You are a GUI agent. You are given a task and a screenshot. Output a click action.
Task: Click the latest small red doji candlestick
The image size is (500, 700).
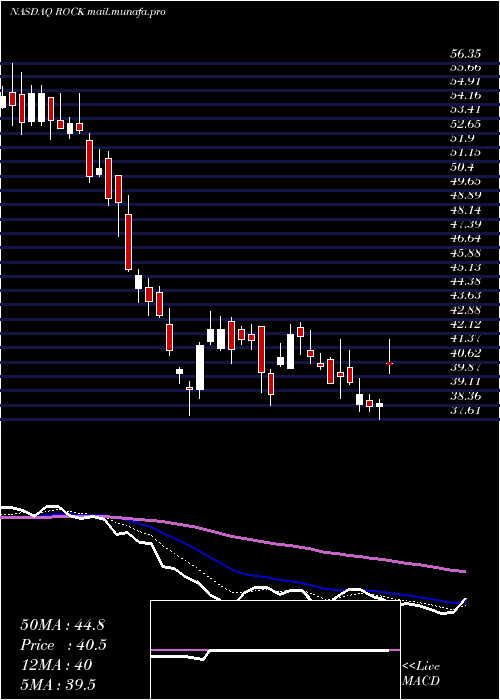point(389,363)
